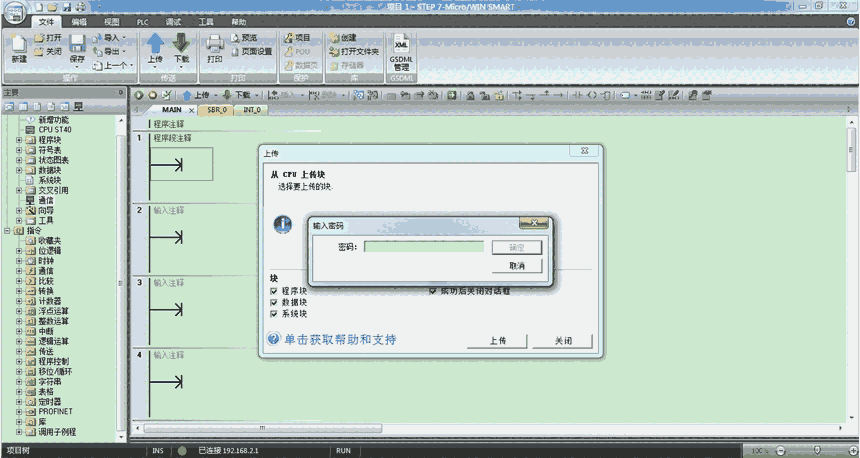Click the 密码 password input field

coord(423,247)
